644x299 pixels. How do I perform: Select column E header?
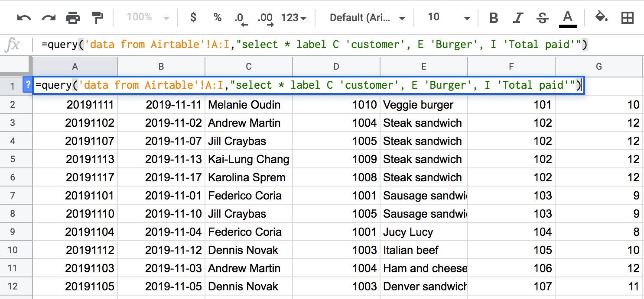coord(424,67)
